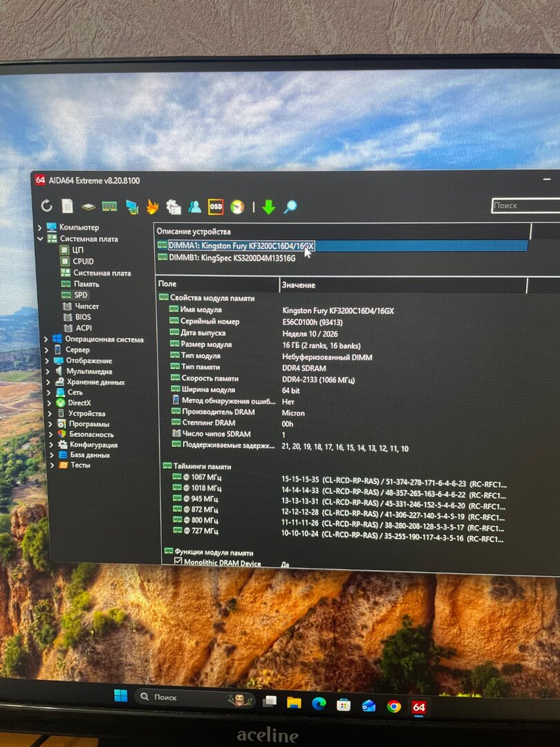Screen dimensions: 560x747
Task: Minimize the AIDA64 Extreme window
Action: tap(547, 180)
